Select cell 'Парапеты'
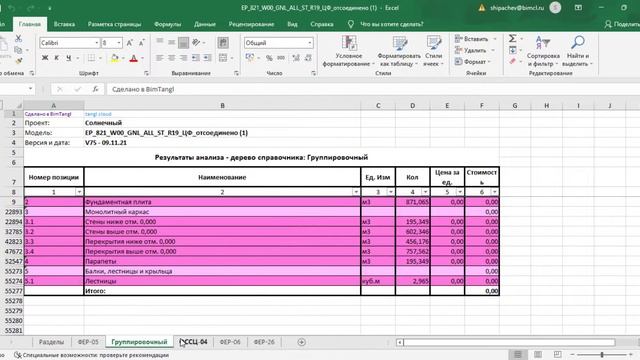Screen dimensions: 640x360 click(222, 261)
